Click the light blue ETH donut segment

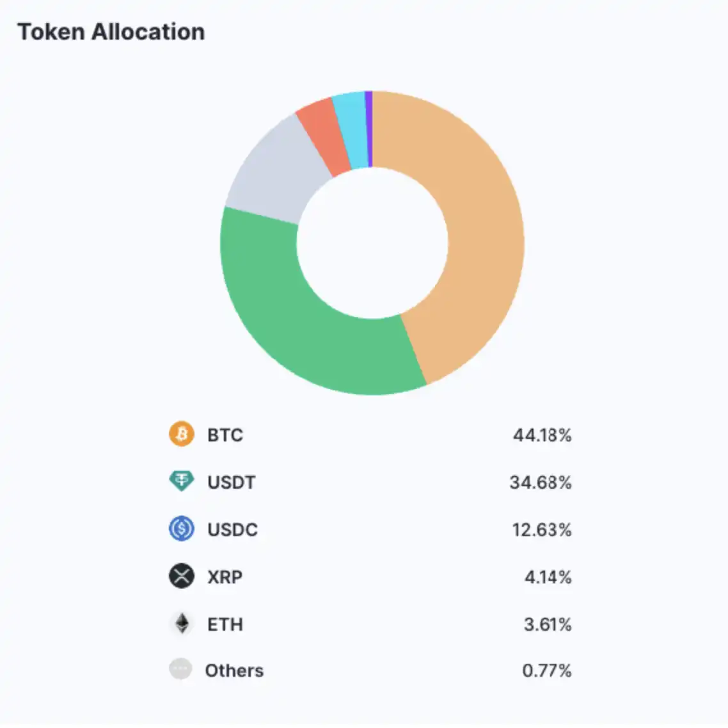353,129
